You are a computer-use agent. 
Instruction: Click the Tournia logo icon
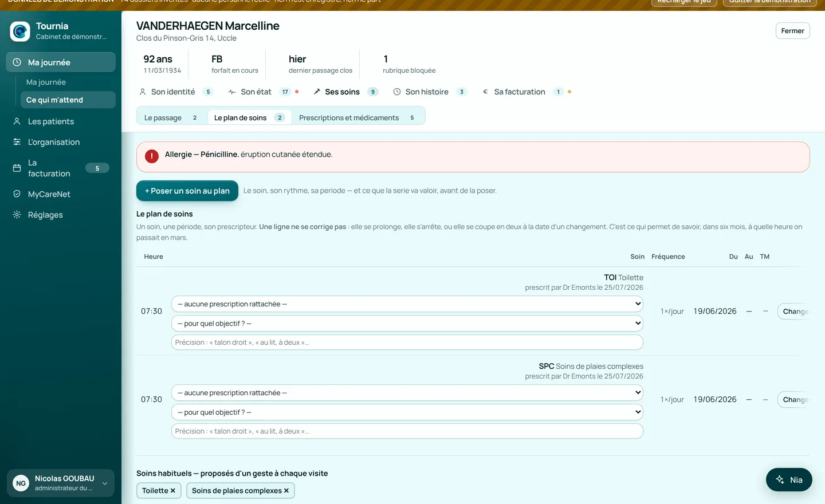click(x=20, y=31)
